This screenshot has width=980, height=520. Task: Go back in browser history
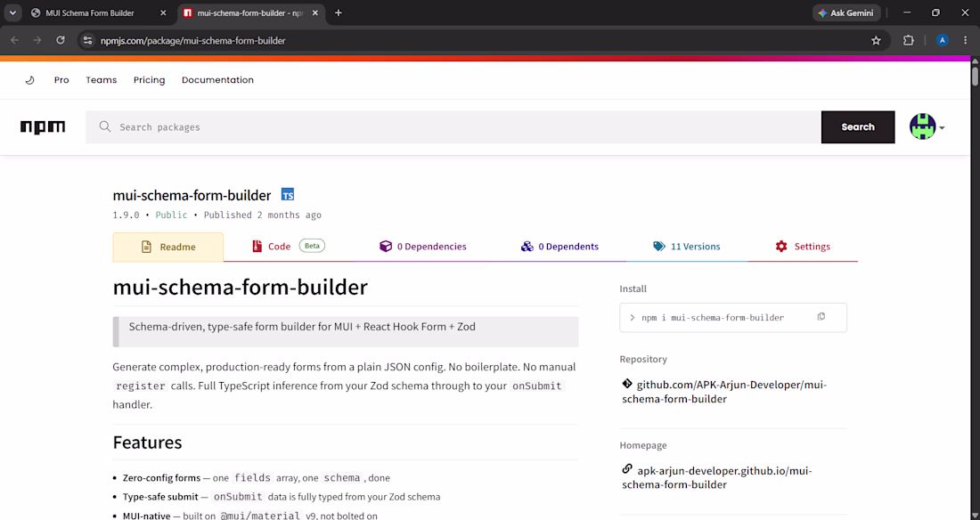coord(15,41)
